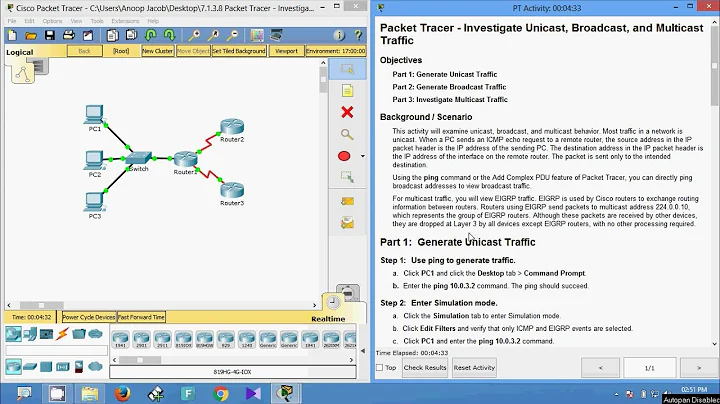Screen dimensions: 720x404
Task: Print the workspace using the printer icon
Action: (68, 35)
